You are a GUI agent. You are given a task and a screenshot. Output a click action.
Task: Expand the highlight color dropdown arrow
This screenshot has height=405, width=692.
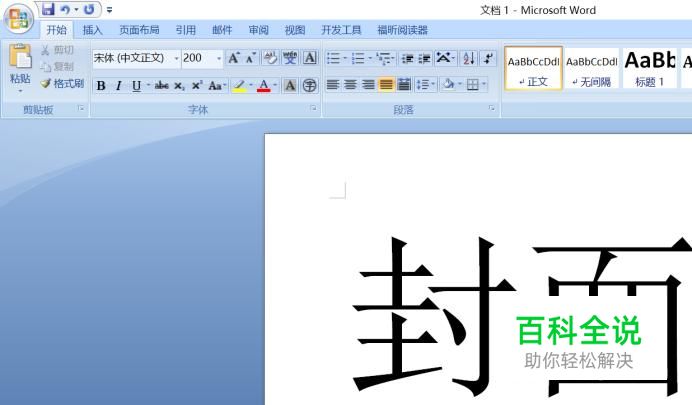pos(251,85)
